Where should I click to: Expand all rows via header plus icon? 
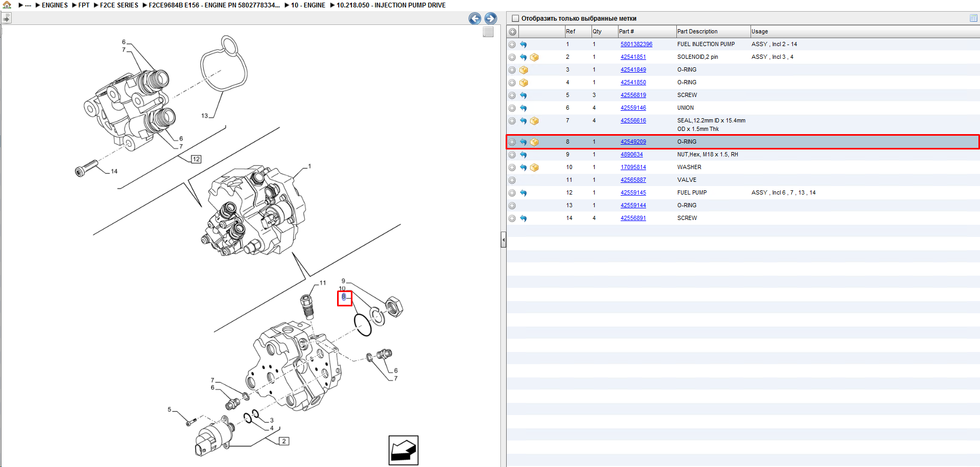click(x=513, y=32)
